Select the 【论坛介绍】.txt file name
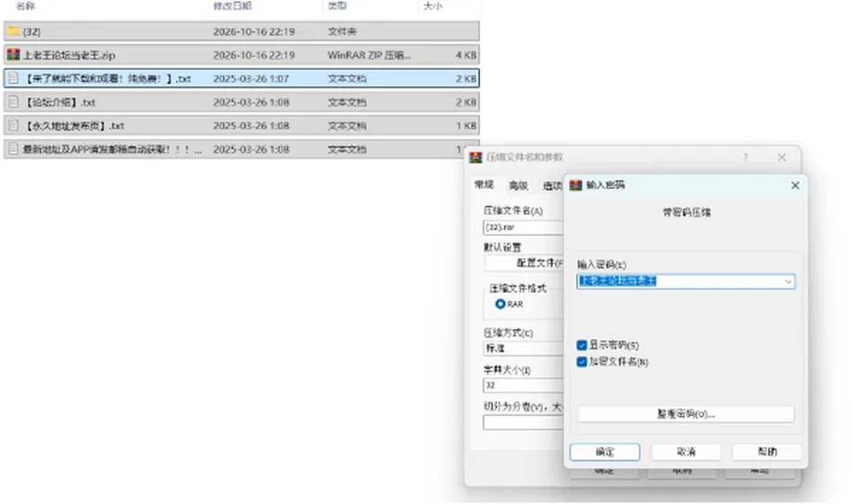The width and height of the screenshot is (852, 504). 59,102
